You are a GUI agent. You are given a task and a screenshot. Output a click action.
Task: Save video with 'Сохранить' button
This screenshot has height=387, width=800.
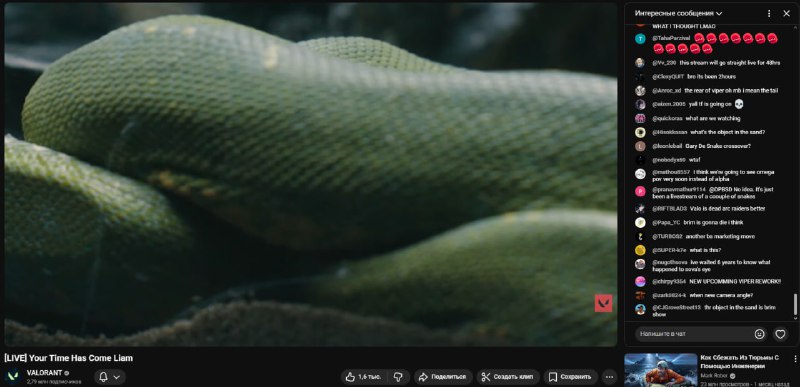(570, 377)
